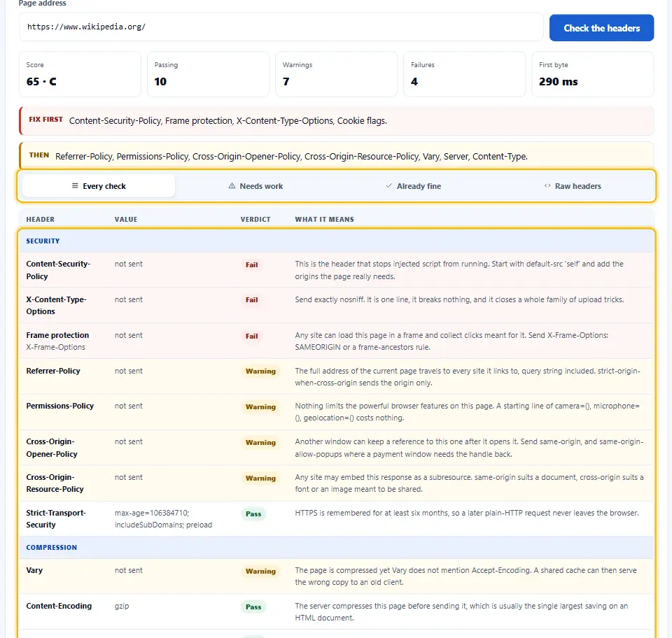Click the max-age=106384710 Strict-Transport-Security value
Screen dimensions: 672x638
coord(163,518)
